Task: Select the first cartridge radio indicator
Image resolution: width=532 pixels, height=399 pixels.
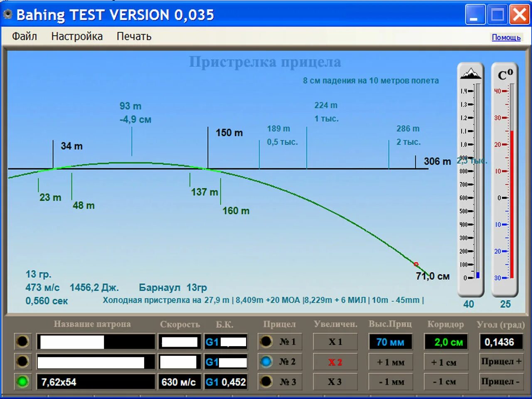Action: [x=22, y=342]
